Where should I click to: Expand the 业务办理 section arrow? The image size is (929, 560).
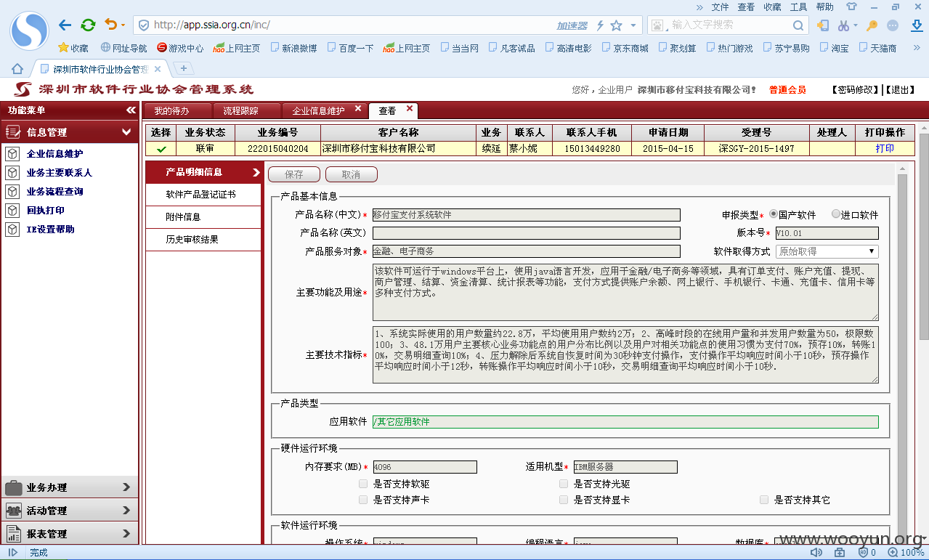point(126,487)
